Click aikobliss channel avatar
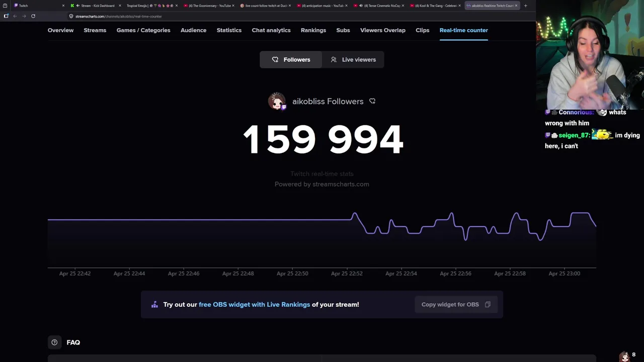The image size is (644, 362). pos(277,101)
